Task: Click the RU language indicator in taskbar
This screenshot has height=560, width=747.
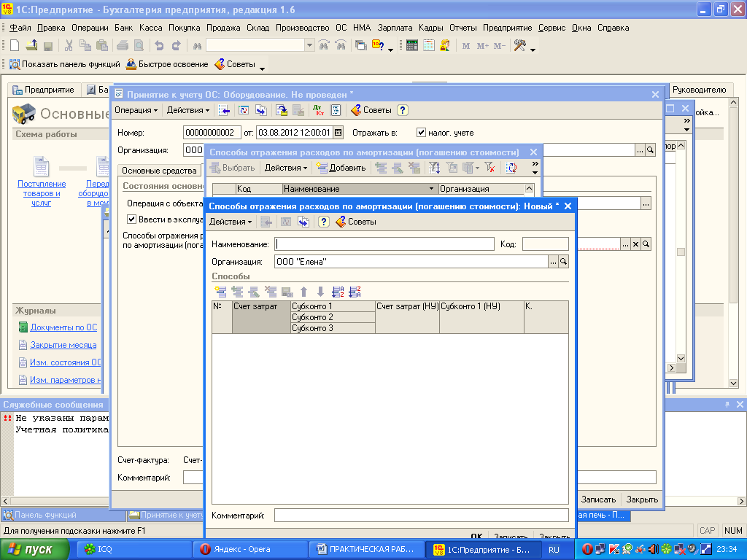Action: point(554,550)
